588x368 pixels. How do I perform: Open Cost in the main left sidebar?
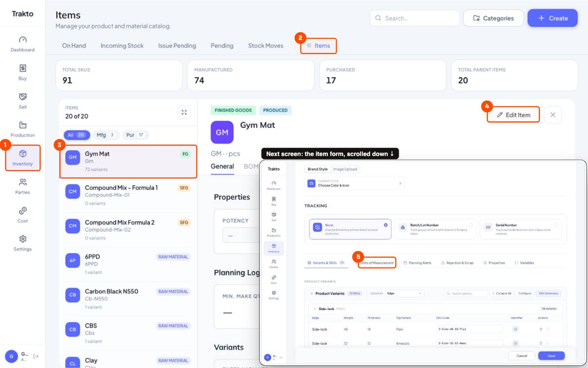click(x=23, y=215)
